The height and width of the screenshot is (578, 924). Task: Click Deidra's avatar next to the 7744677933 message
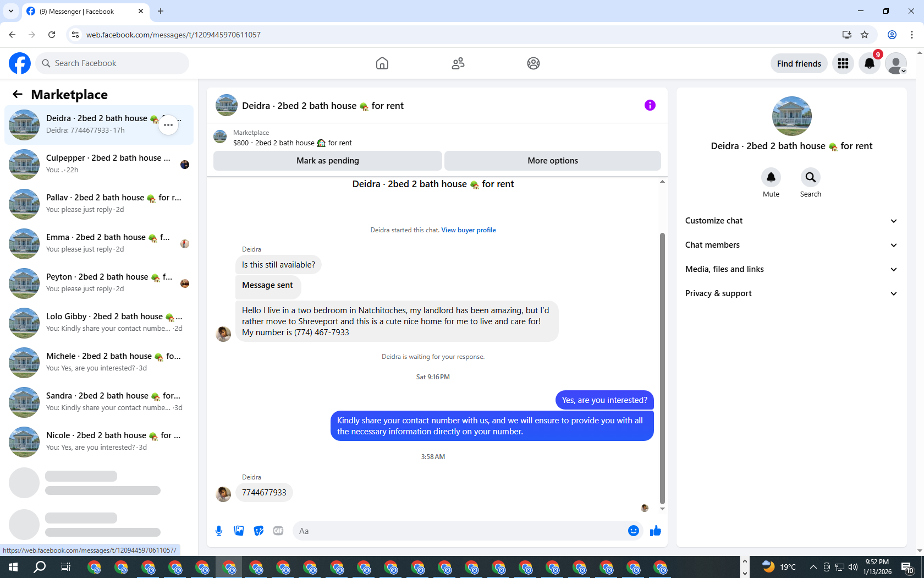pos(223,494)
